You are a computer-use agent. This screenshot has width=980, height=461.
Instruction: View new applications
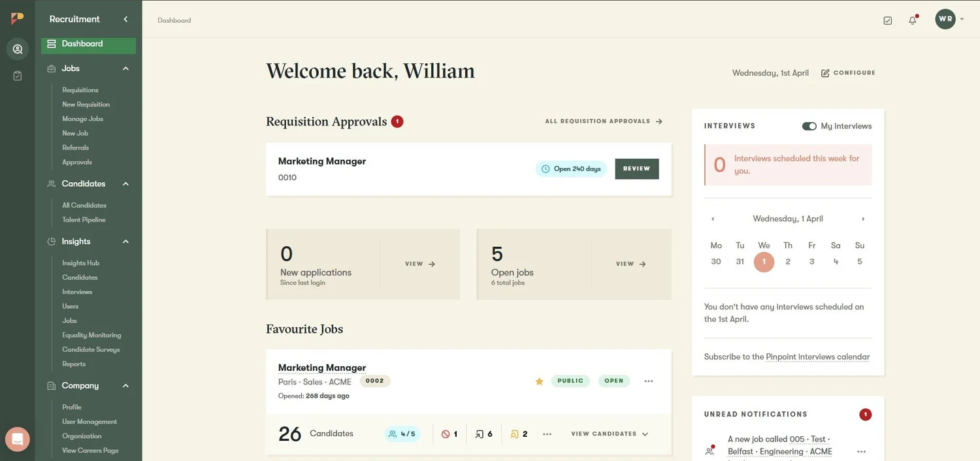420,264
